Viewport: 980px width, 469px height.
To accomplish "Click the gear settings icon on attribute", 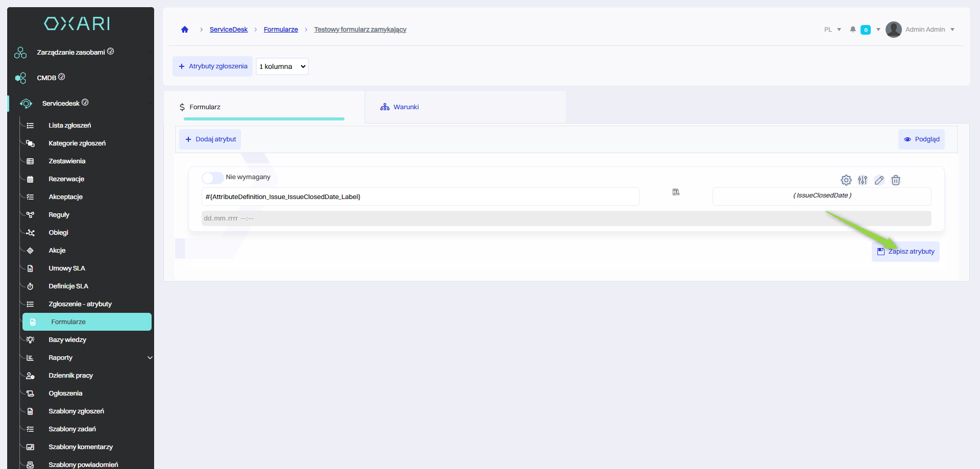I will pyautogui.click(x=846, y=180).
